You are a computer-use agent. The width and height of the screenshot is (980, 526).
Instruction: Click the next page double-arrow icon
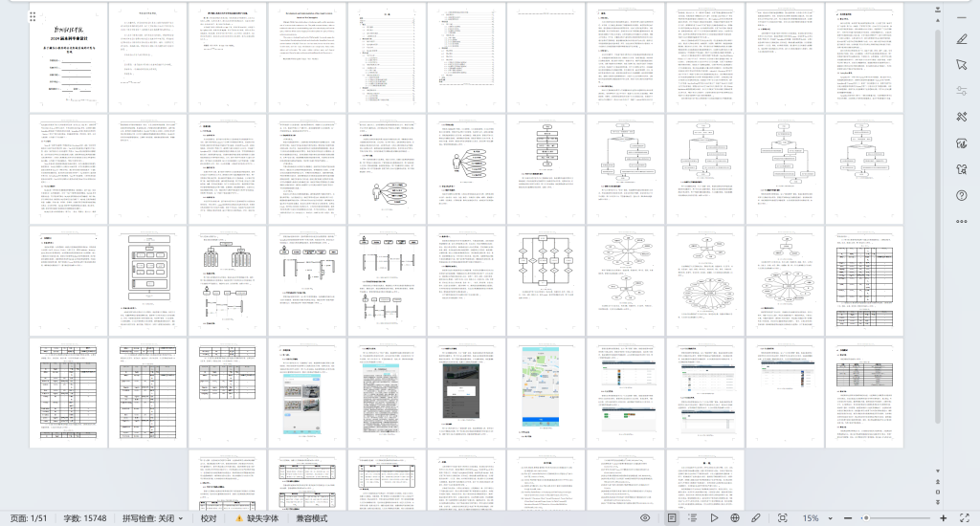pyautogui.click(x=938, y=502)
